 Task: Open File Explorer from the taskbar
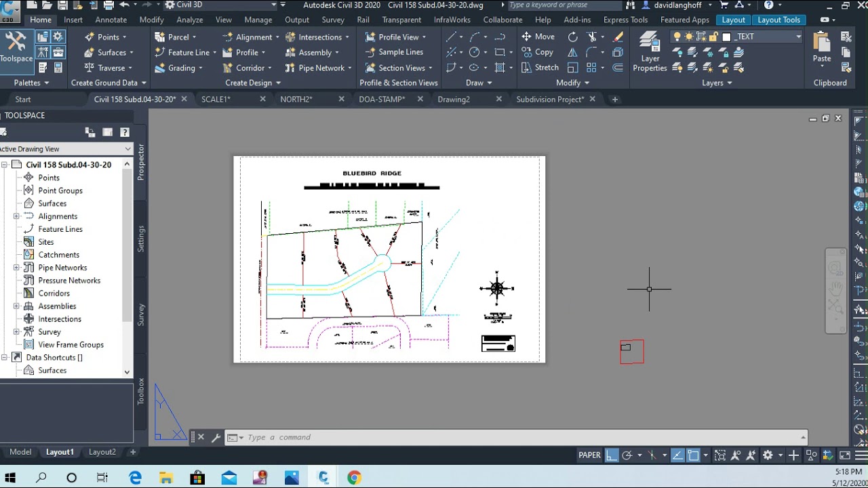click(x=166, y=478)
